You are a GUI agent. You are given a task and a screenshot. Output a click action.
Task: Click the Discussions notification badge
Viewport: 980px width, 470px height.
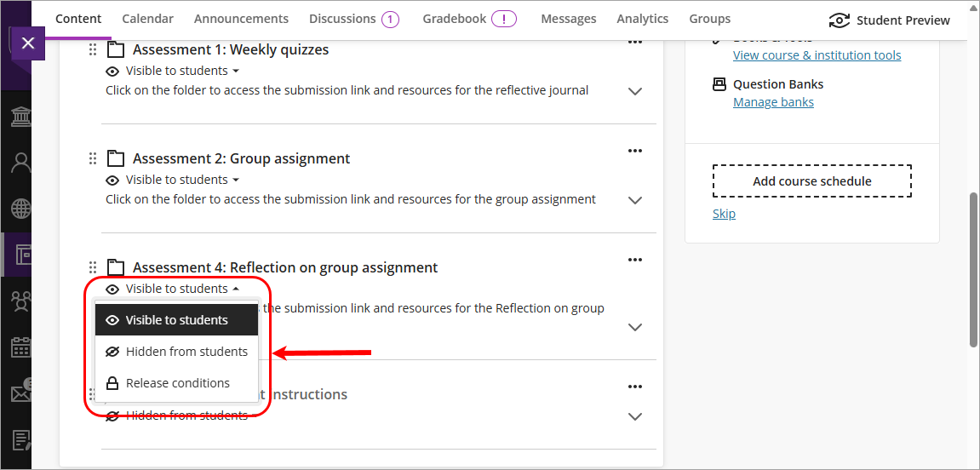point(391,20)
